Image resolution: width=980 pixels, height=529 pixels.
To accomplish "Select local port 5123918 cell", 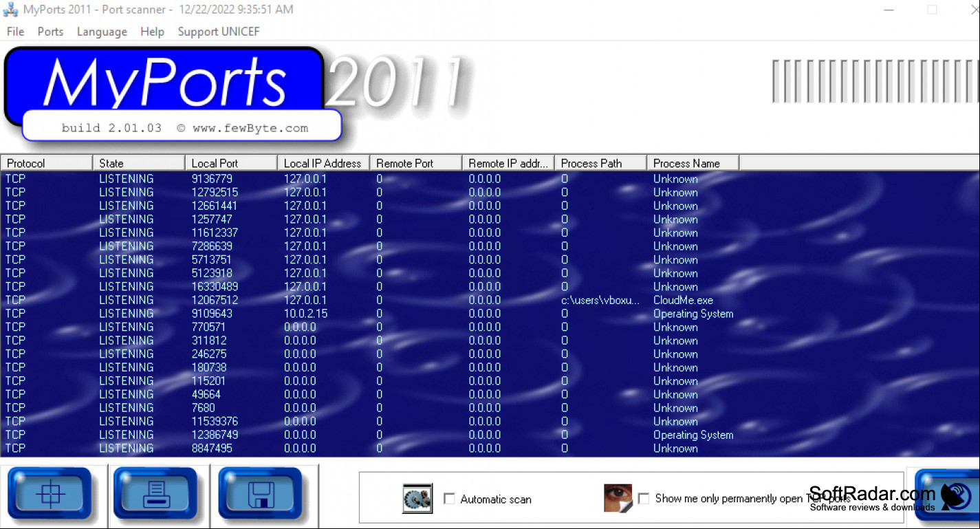I will tap(212, 273).
